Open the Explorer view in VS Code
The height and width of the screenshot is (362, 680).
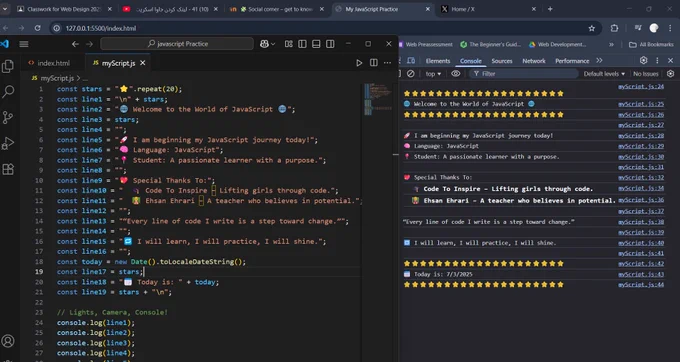pos(8,66)
